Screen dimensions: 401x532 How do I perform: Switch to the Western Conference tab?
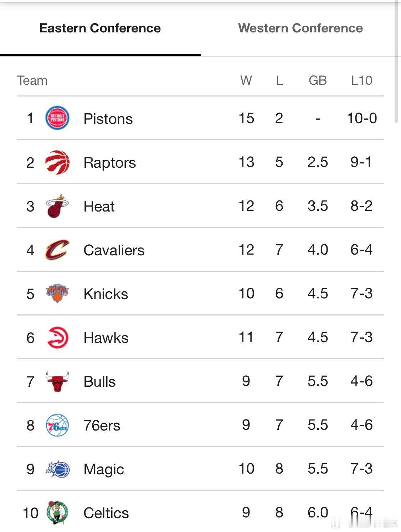[300, 28]
